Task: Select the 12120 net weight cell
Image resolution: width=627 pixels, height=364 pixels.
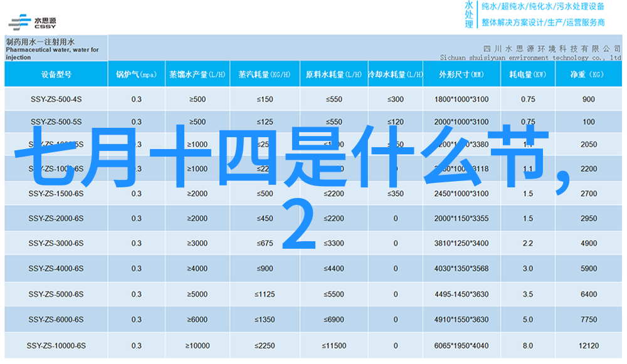Action: point(588,346)
